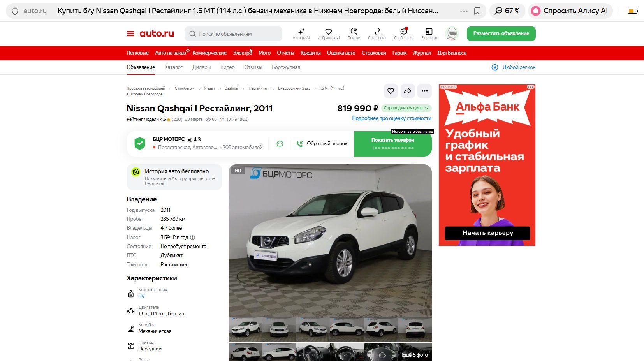Open the Отчёты menu section

coord(285,53)
